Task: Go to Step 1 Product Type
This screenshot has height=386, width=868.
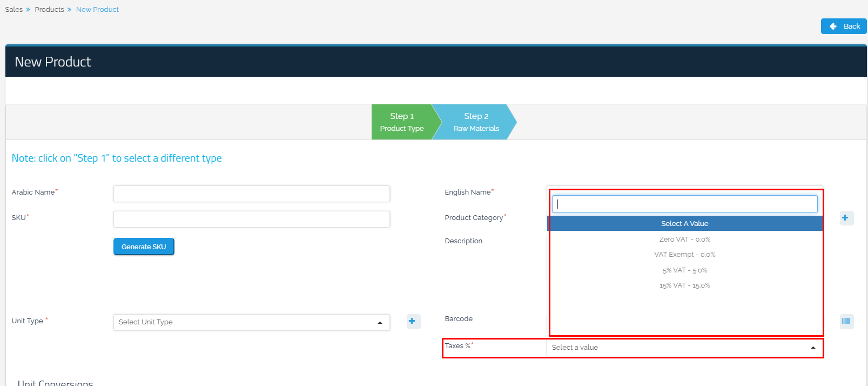Action: pyautogui.click(x=402, y=122)
